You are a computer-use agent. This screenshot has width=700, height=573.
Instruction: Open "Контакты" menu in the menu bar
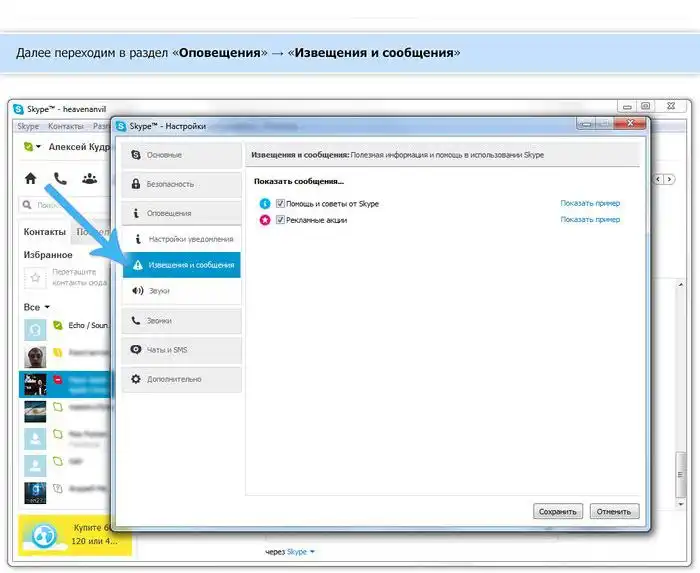[66, 127]
